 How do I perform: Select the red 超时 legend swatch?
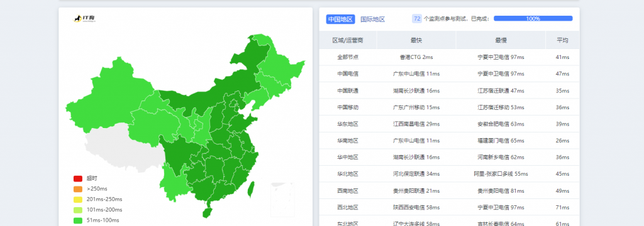tap(78, 178)
